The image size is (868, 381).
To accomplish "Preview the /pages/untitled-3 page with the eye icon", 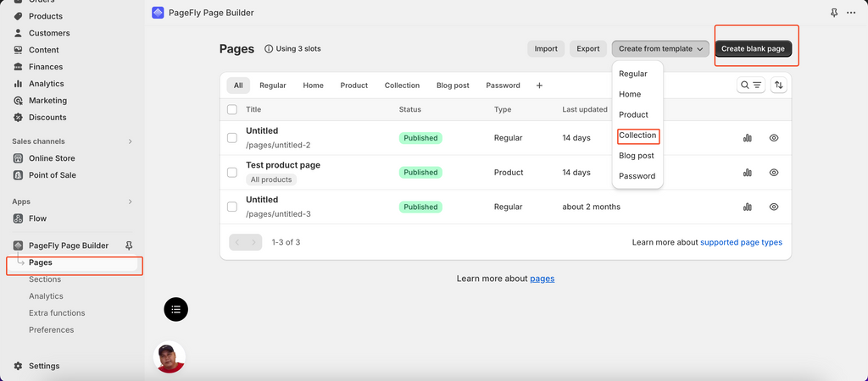I will tap(774, 207).
